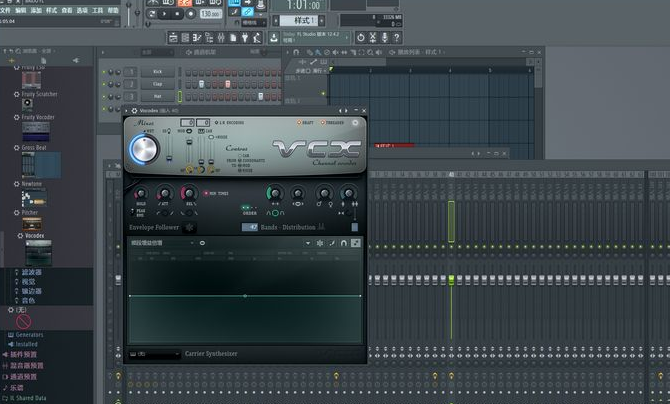Open the 查看 (View) menu
This screenshot has width=670, height=404.
(67, 10)
